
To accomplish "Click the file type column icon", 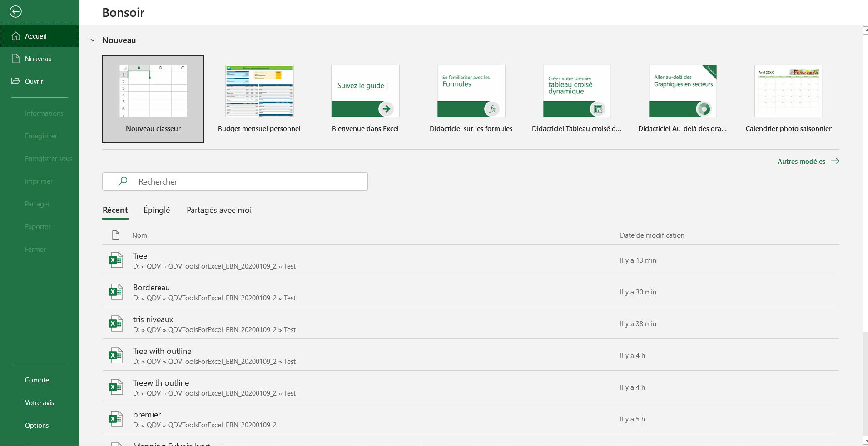I will point(116,235).
